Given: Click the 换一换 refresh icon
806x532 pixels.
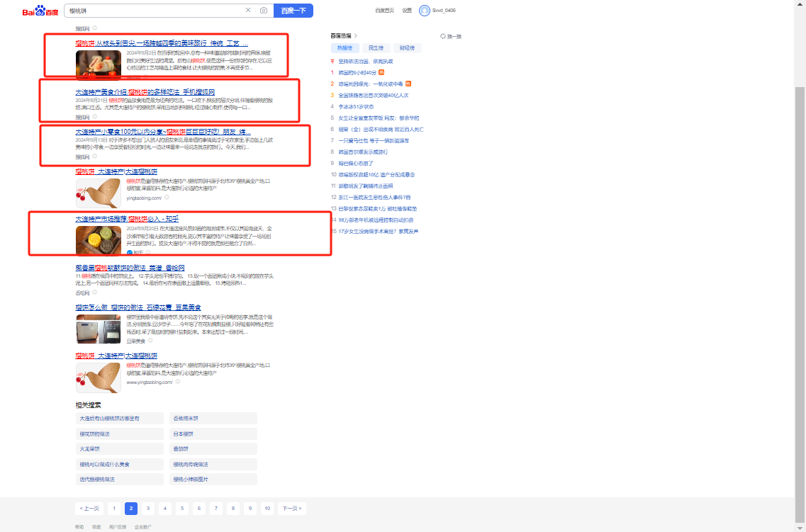Looking at the screenshot, I should coord(443,36).
